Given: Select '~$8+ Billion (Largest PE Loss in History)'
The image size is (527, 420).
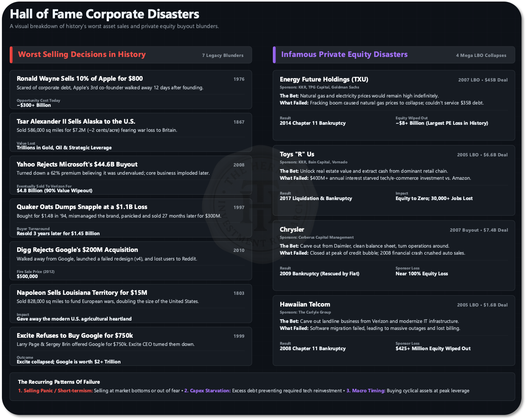Looking at the screenshot, I should [x=442, y=123].
